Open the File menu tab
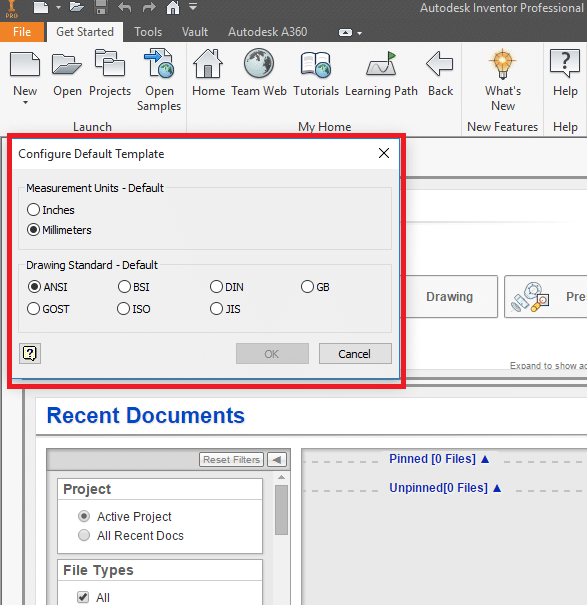 tap(22, 32)
